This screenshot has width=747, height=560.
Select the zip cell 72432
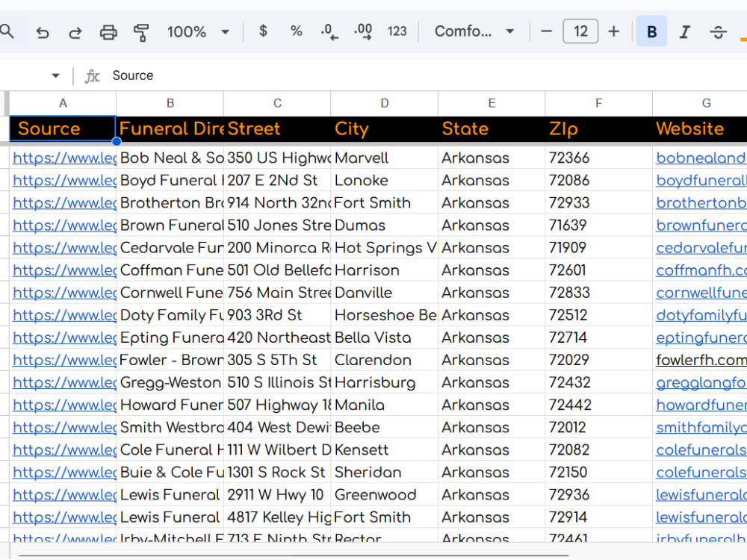(599, 382)
